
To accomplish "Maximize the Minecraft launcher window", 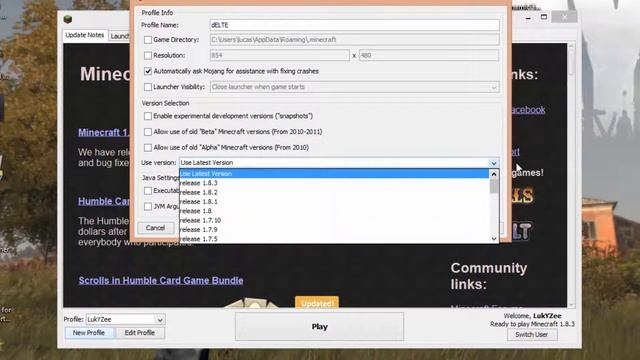I will [544, 17].
